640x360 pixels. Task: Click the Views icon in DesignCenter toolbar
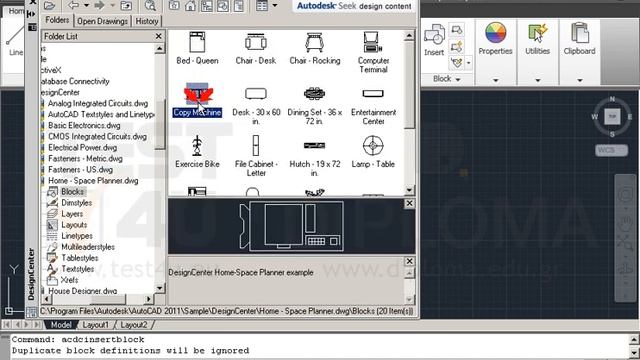tap(262, 6)
